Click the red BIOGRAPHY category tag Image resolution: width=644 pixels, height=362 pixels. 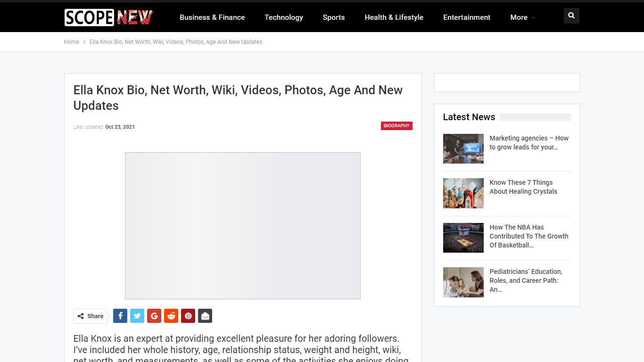396,126
